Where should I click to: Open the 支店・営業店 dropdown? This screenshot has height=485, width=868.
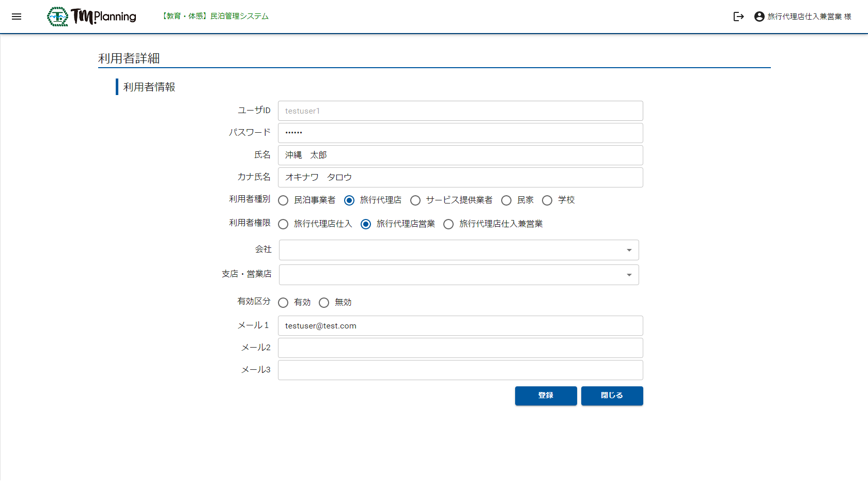(459, 275)
